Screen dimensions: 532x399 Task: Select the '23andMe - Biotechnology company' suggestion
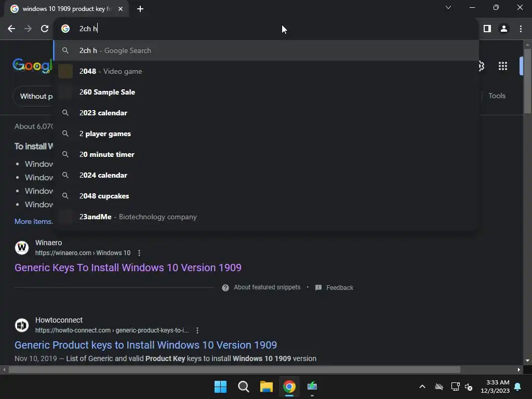[266, 217]
